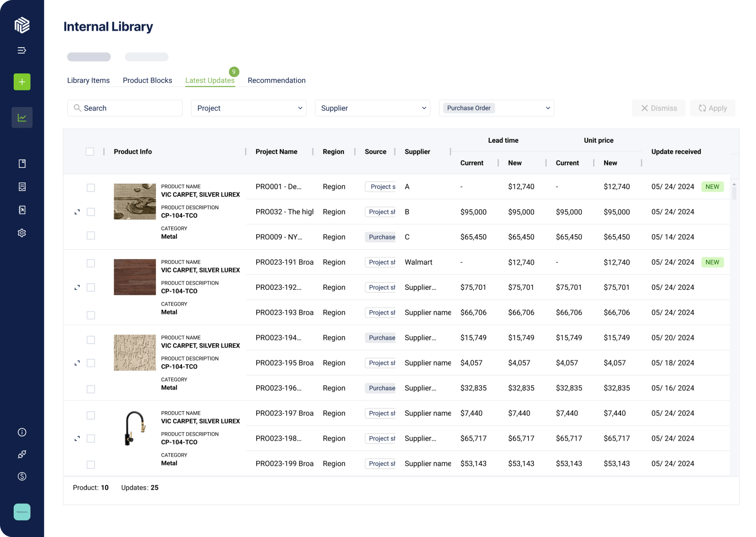Open the analytics chart icon in sidebar
The height and width of the screenshot is (537, 756).
click(x=22, y=117)
